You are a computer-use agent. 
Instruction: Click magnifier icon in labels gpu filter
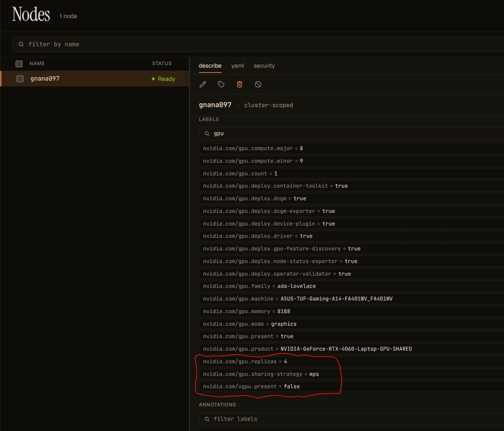coord(207,134)
